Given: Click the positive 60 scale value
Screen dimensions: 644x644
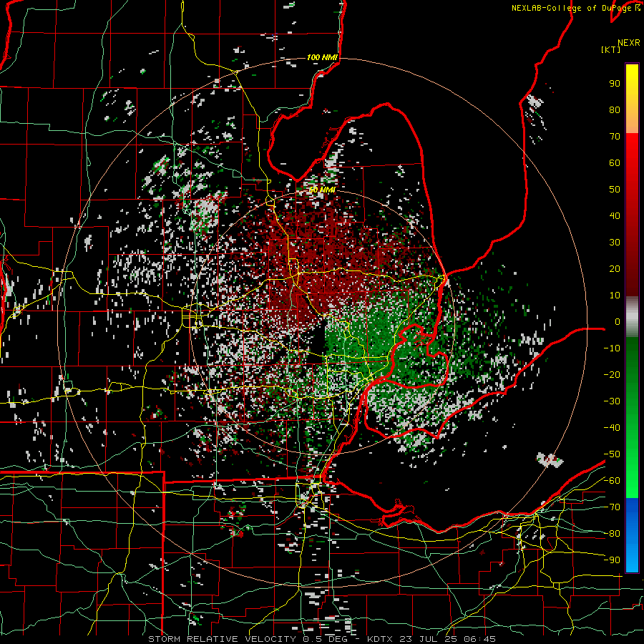Looking at the screenshot, I should (x=615, y=162).
